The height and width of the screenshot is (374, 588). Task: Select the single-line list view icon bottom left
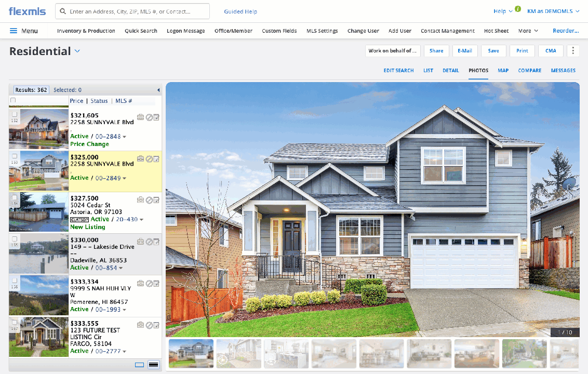pos(139,365)
